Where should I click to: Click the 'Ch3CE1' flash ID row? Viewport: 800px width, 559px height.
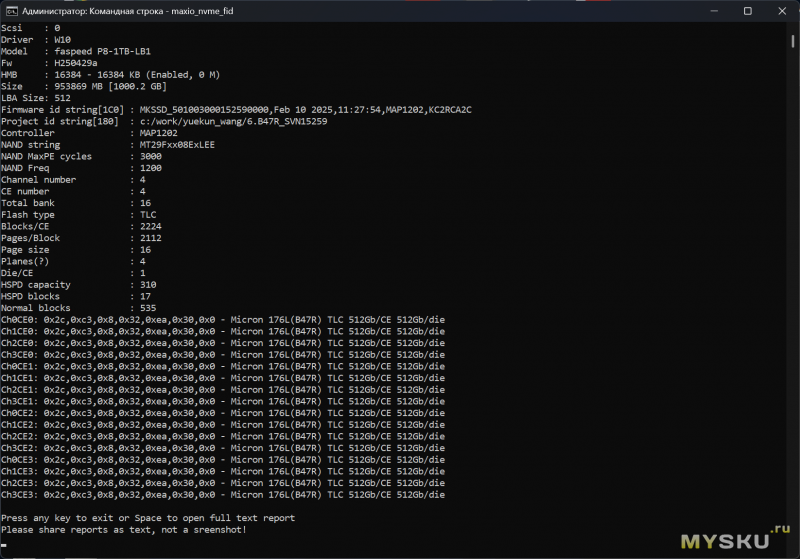click(223, 401)
